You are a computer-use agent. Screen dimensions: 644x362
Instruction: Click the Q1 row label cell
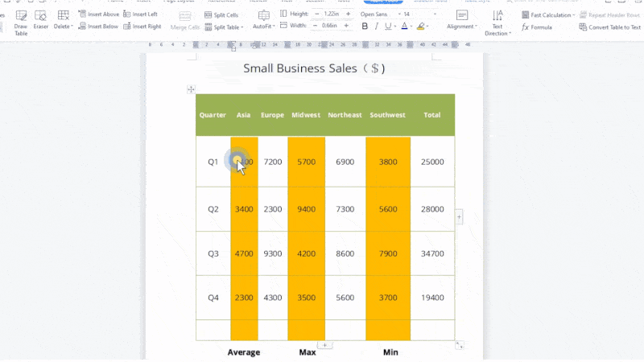[x=213, y=162]
